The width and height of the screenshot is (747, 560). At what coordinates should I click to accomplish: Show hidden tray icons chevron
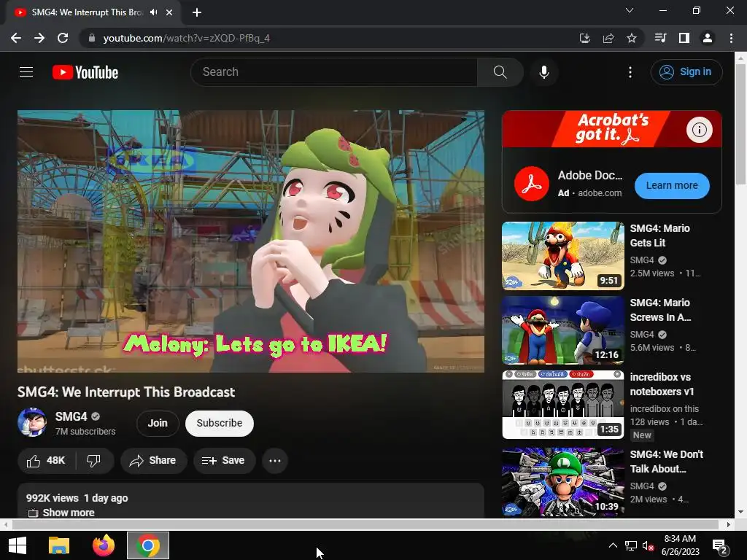613,545
